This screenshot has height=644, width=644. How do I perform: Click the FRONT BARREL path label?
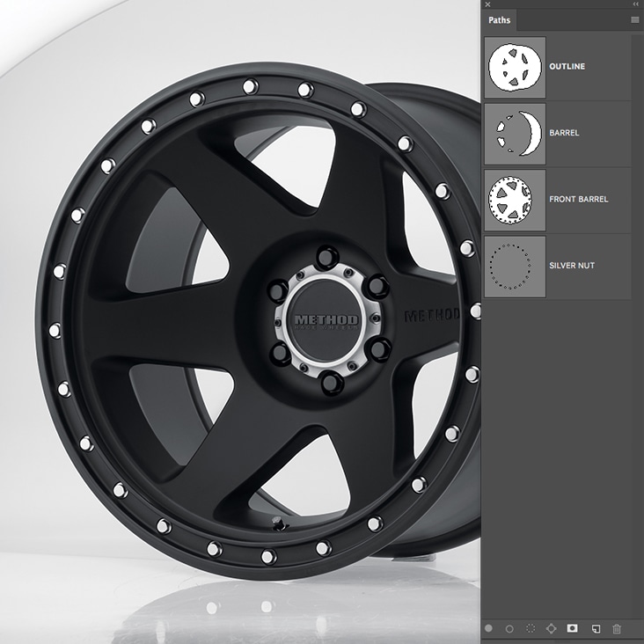tap(578, 200)
